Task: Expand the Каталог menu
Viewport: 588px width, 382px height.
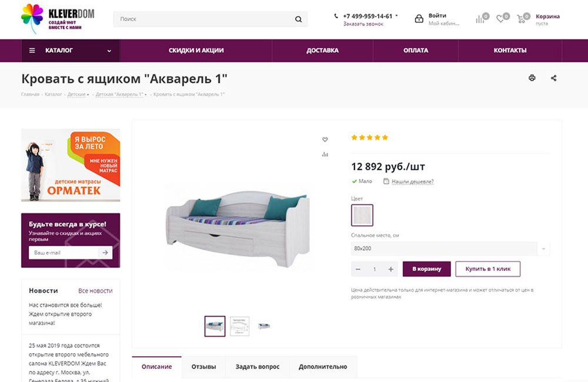Action: pyautogui.click(x=71, y=51)
